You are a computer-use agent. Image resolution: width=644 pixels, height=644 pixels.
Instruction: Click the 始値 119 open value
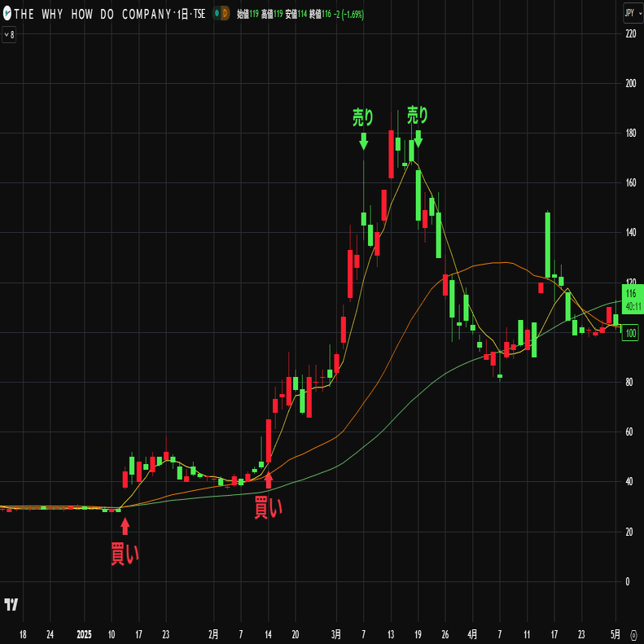248,15
